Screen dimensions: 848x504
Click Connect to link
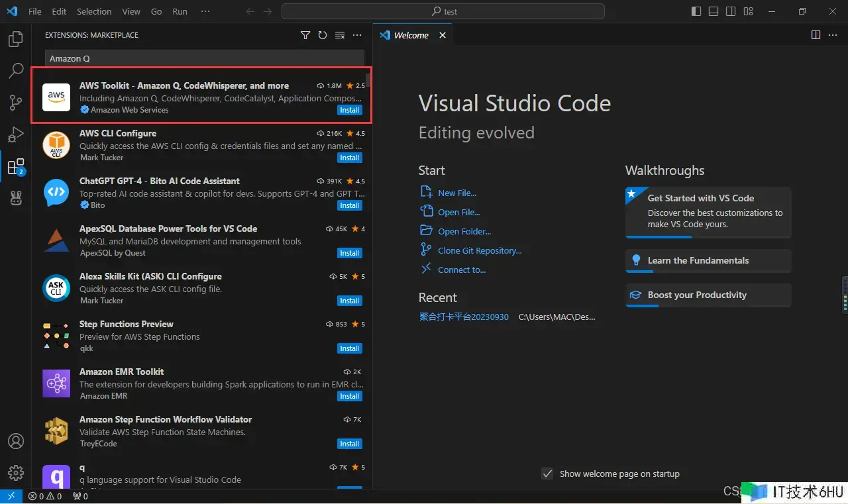[x=462, y=270]
